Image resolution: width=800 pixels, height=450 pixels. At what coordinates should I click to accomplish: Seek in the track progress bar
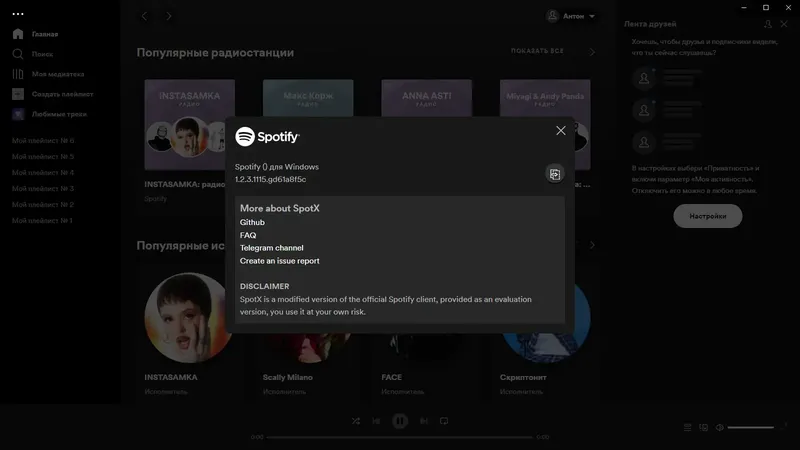coord(399,437)
